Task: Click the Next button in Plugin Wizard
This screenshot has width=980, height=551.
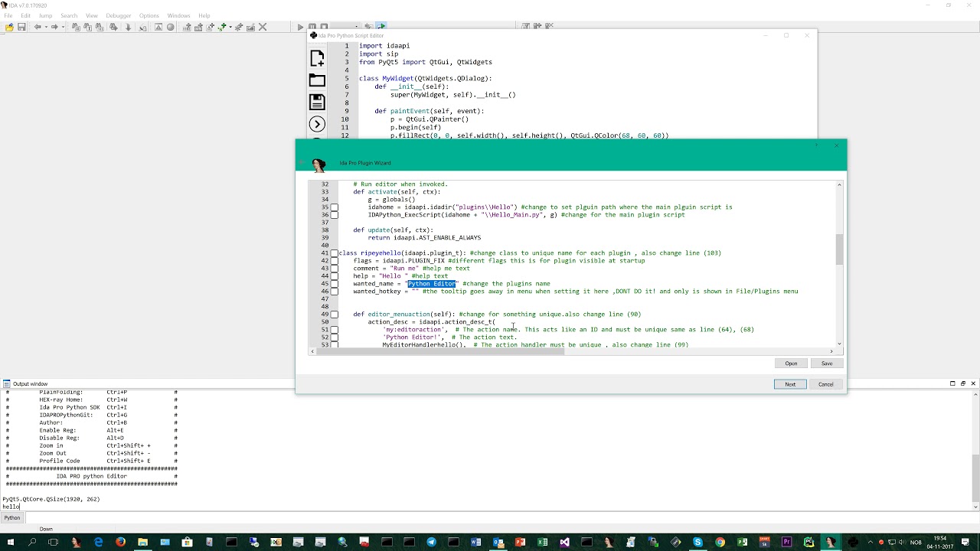Action: pos(790,384)
